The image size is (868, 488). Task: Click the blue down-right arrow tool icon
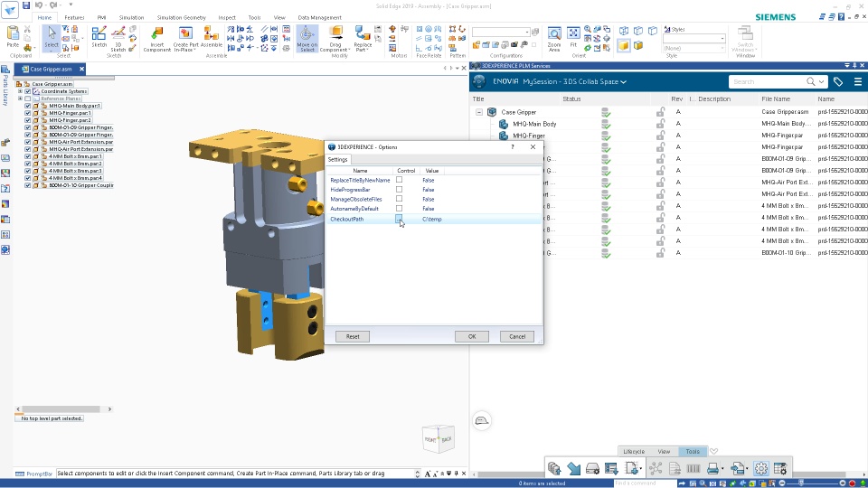[573, 469]
